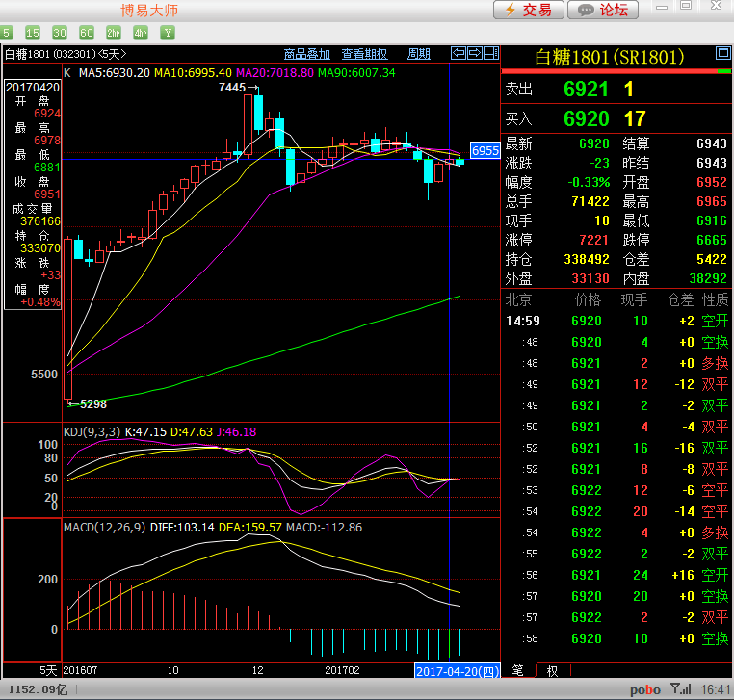The width and height of the screenshot is (734, 700).
Task: Open the 论坛 forum button
Action: 603,11
